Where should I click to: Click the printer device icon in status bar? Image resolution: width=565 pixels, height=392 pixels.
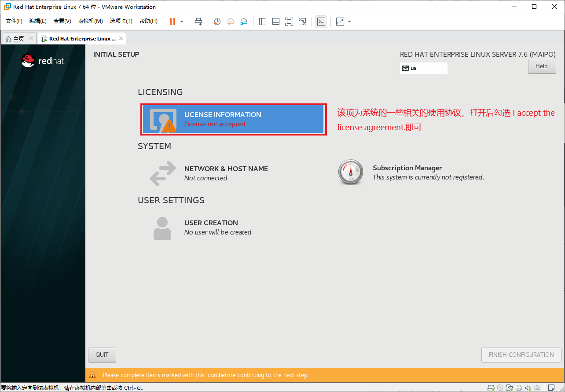[x=519, y=388]
